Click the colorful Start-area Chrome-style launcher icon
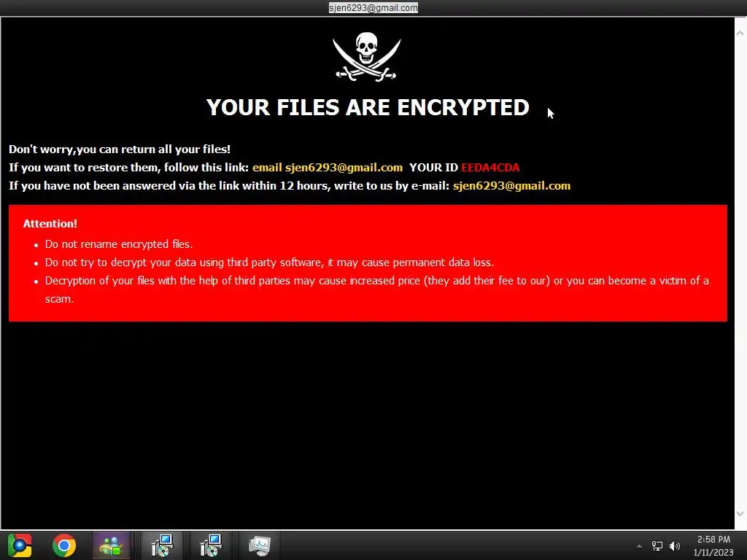747x560 pixels. click(20, 545)
